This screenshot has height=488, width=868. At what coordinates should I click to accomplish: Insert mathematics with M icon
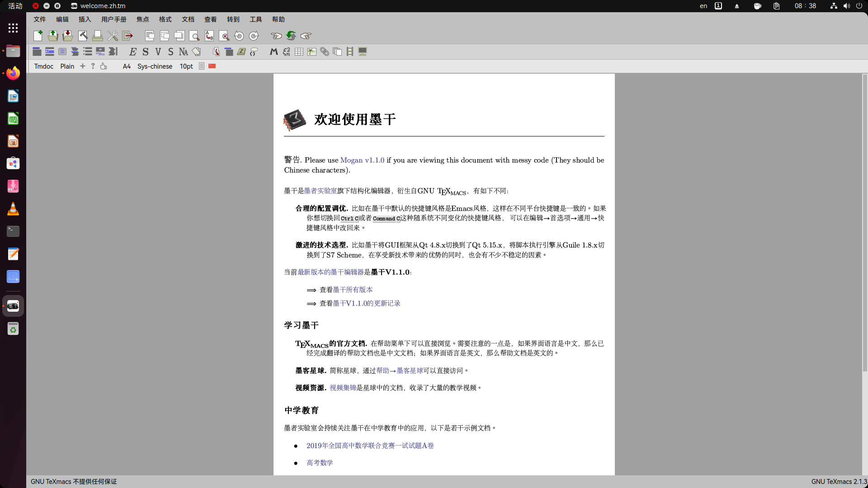point(274,52)
